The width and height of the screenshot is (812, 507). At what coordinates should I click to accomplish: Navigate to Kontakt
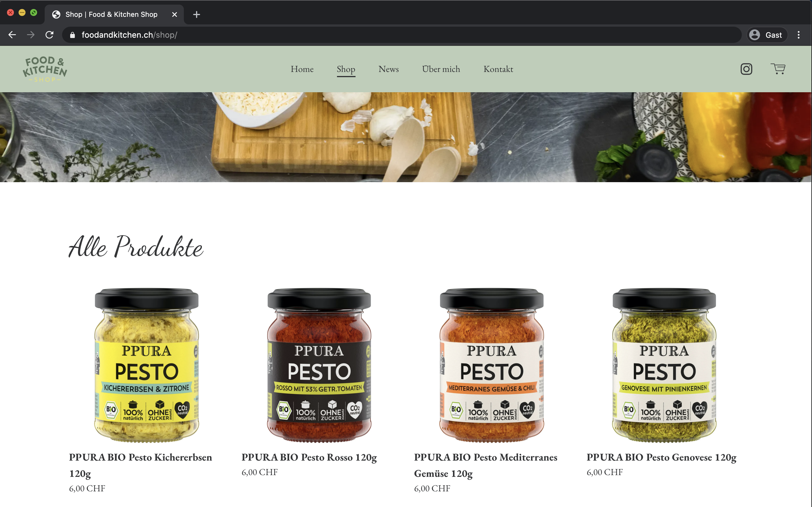coord(498,69)
